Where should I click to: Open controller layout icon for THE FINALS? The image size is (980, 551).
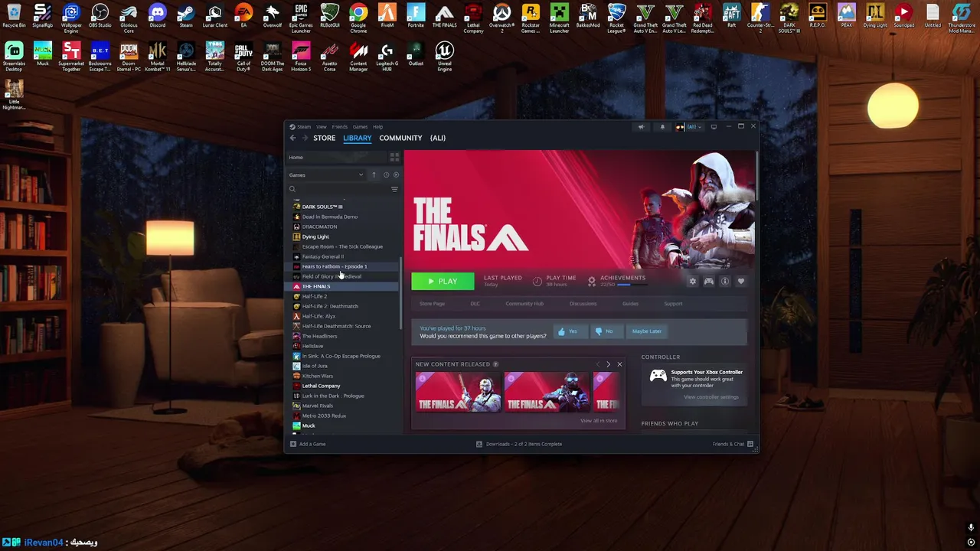pyautogui.click(x=709, y=282)
